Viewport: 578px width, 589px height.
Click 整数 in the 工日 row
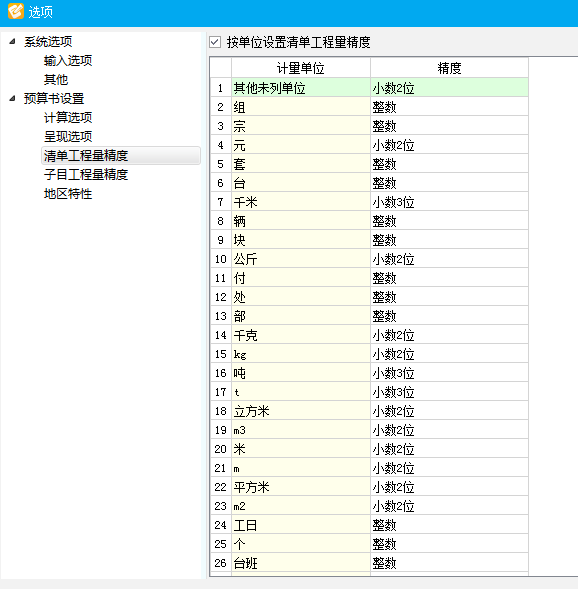[x=384, y=525]
